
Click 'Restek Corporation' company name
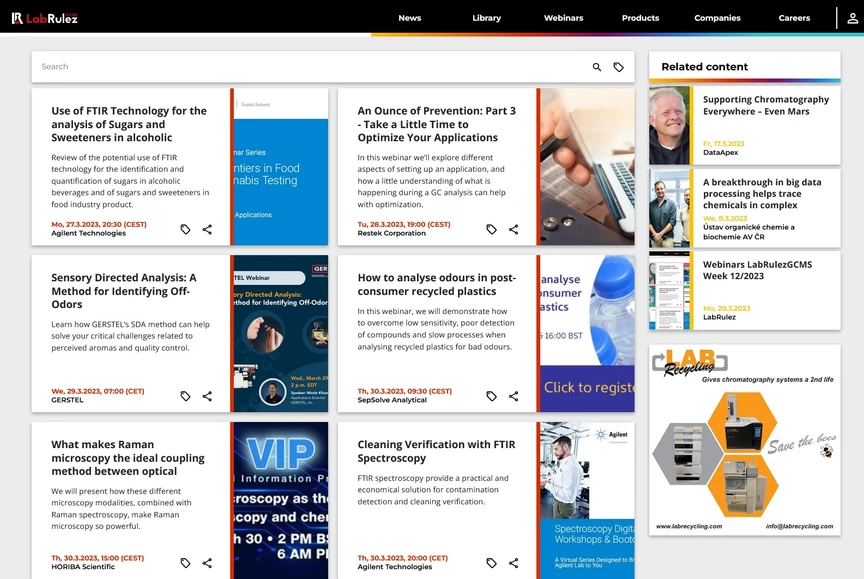click(x=392, y=233)
